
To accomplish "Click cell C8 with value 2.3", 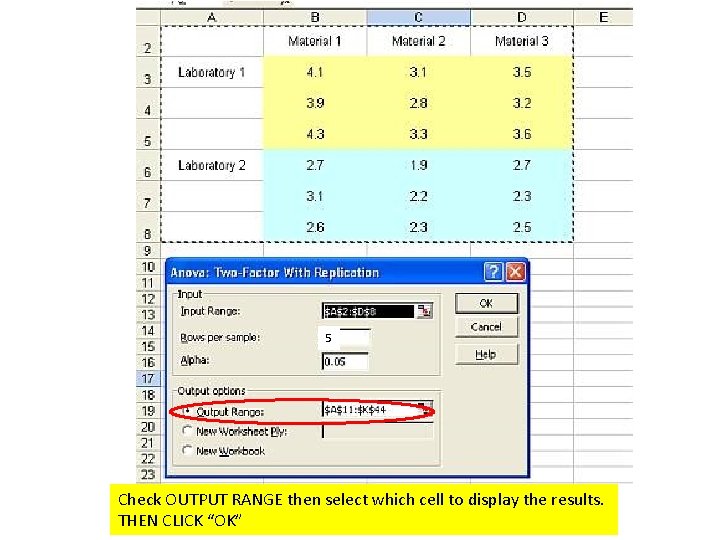I will pos(418,227).
